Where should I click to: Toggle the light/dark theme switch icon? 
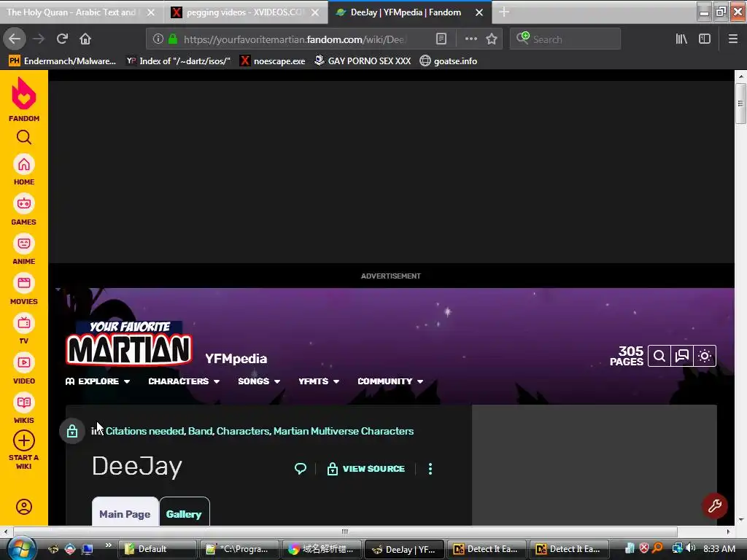click(705, 356)
